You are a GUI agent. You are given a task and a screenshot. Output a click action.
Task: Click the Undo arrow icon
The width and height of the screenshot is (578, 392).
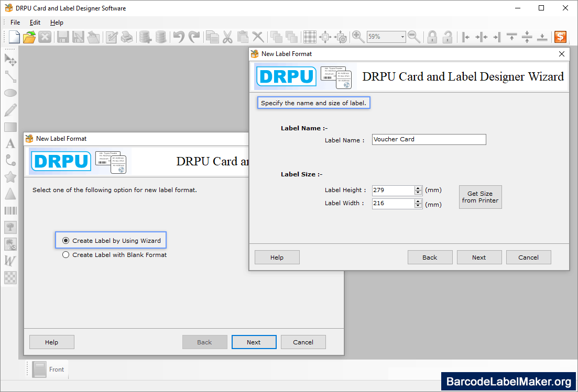click(x=179, y=37)
